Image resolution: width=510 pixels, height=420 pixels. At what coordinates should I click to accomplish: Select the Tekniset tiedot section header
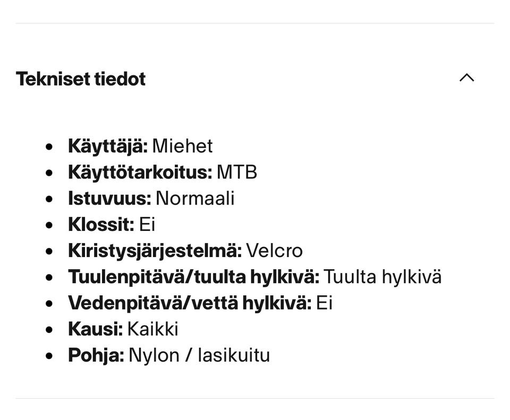[81, 79]
